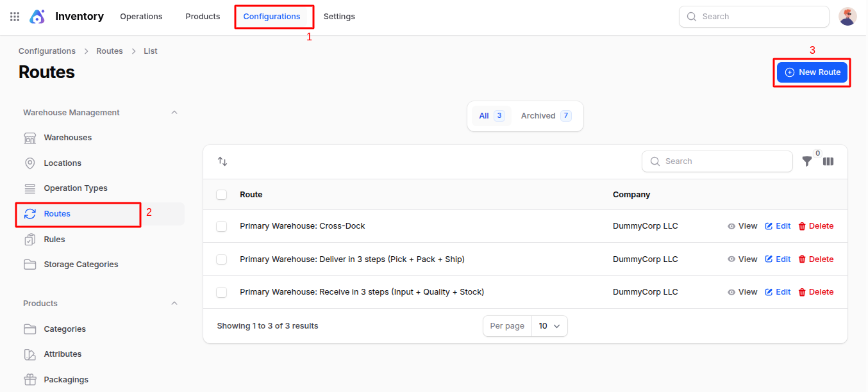Click the Warehouses store icon in sidebar
This screenshot has height=392, width=868.
[30, 138]
